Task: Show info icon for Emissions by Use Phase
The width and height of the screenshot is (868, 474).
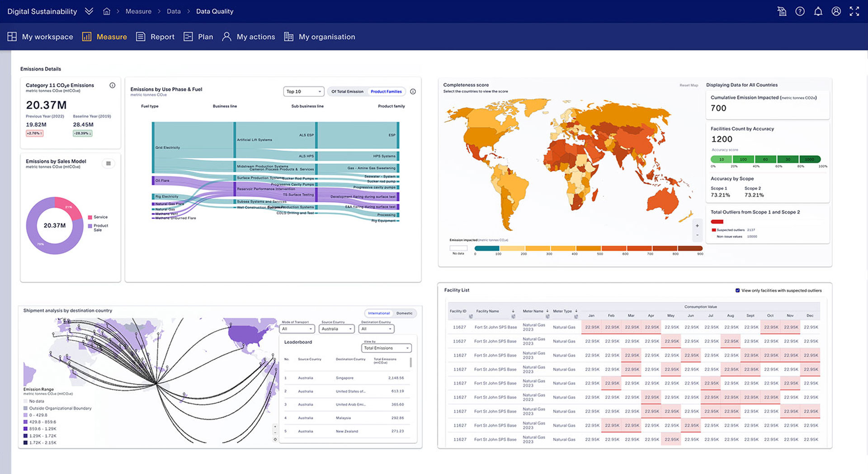Action: click(413, 92)
